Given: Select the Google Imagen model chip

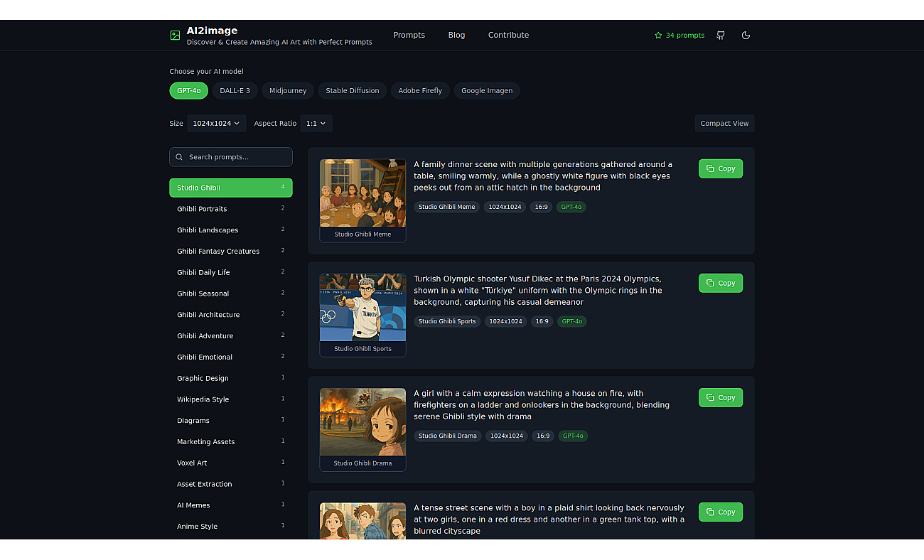Looking at the screenshot, I should 487,91.
